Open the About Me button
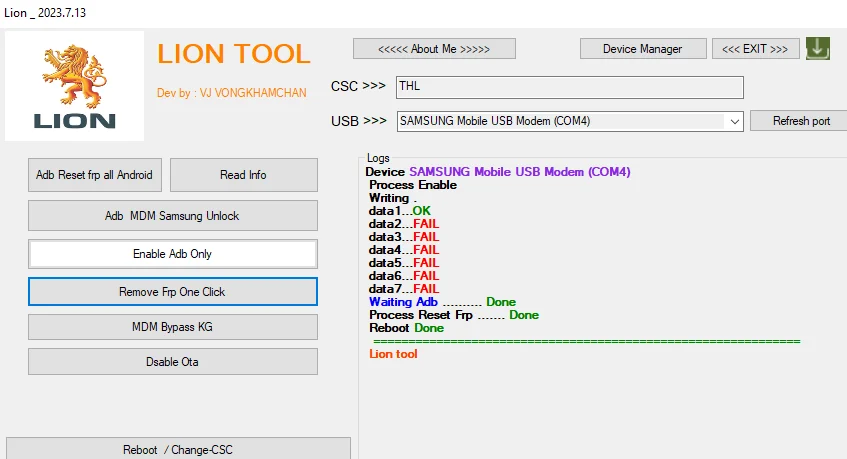 point(434,49)
